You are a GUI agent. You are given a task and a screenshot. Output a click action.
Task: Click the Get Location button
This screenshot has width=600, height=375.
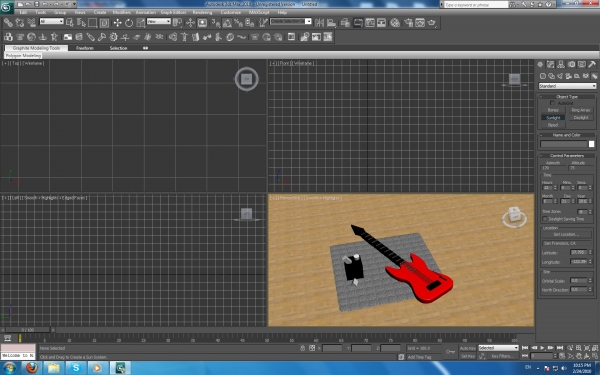pos(567,234)
